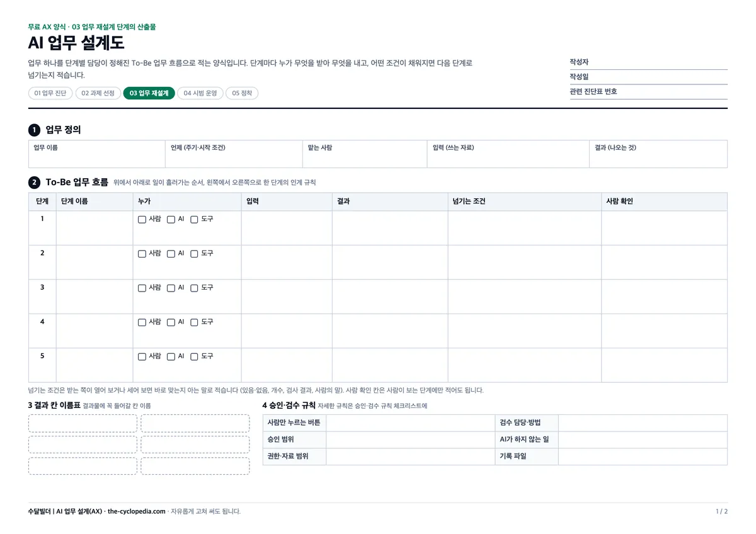This screenshot has height=534, width=756.
Task: Select the 01 업무 진단 stage pill
Action: tap(50, 93)
